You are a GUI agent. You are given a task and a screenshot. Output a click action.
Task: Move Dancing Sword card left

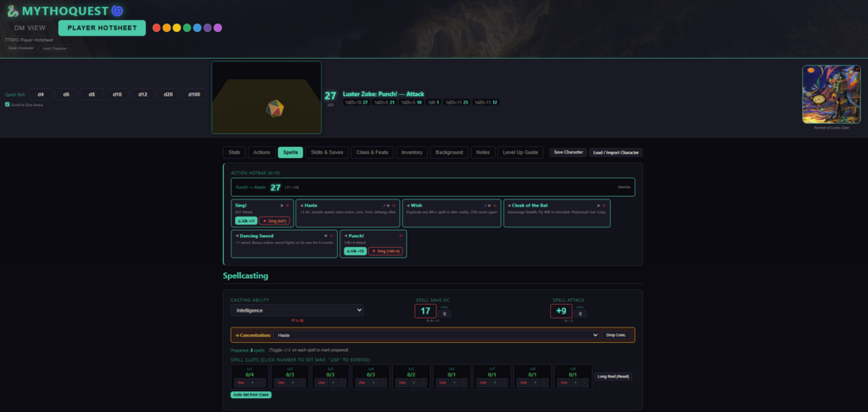(x=237, y=236)
